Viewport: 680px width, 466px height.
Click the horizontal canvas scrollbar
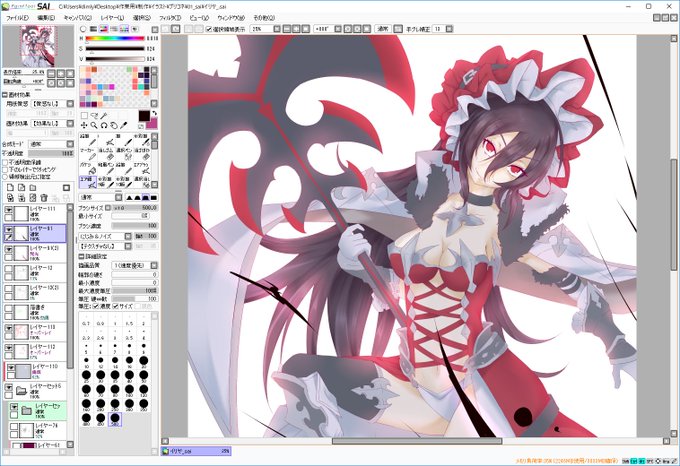tap(416, 441)
